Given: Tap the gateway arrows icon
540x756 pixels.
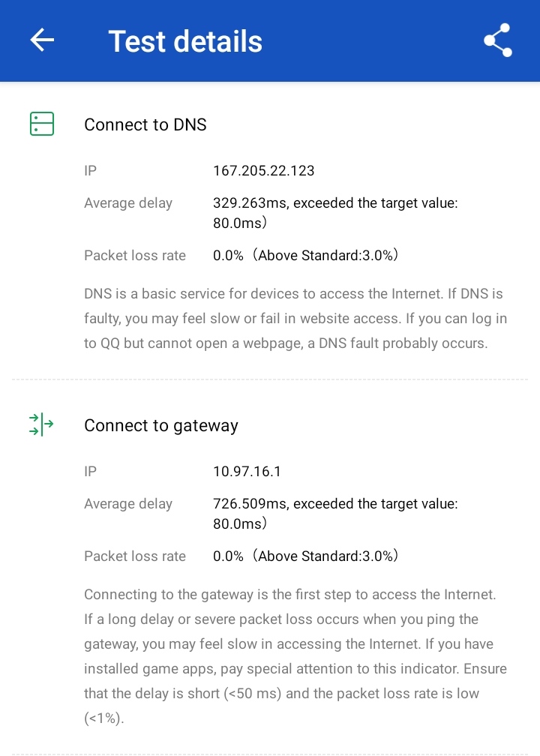Looking at the screenshot, I should pyautogui.click(x=42, y=425).
